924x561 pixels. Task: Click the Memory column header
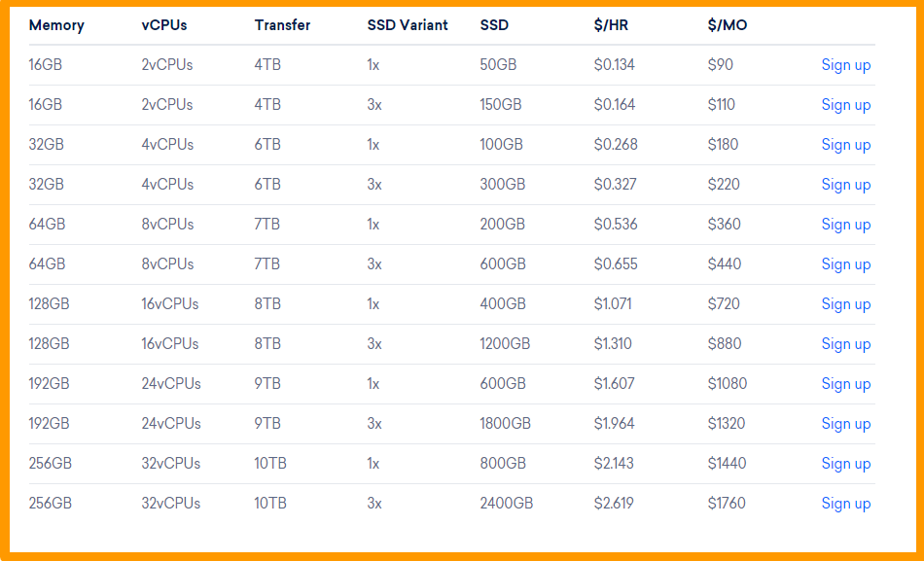tap(56, 25)
